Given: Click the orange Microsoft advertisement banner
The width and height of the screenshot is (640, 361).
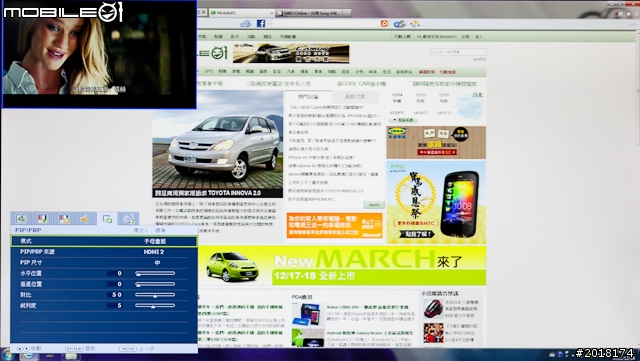Looking at the screenshot, I should pos(335,225).
